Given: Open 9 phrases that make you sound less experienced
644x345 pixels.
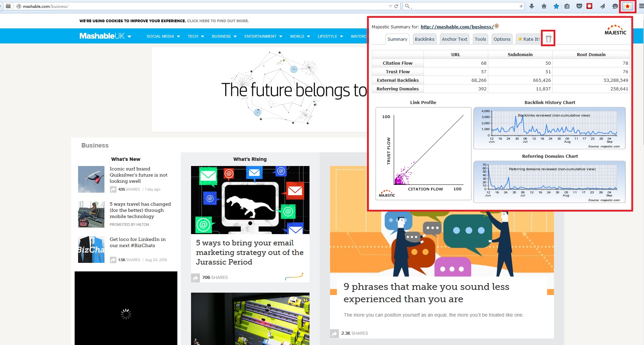Looking at the screenshot, I should [x=426, y=293].
